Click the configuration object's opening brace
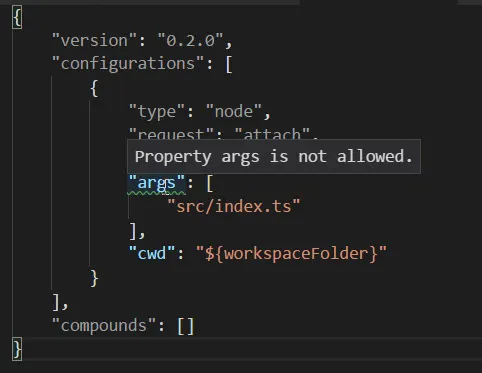Viewport: 482px width, 373px height. click(x=94, y=88)
